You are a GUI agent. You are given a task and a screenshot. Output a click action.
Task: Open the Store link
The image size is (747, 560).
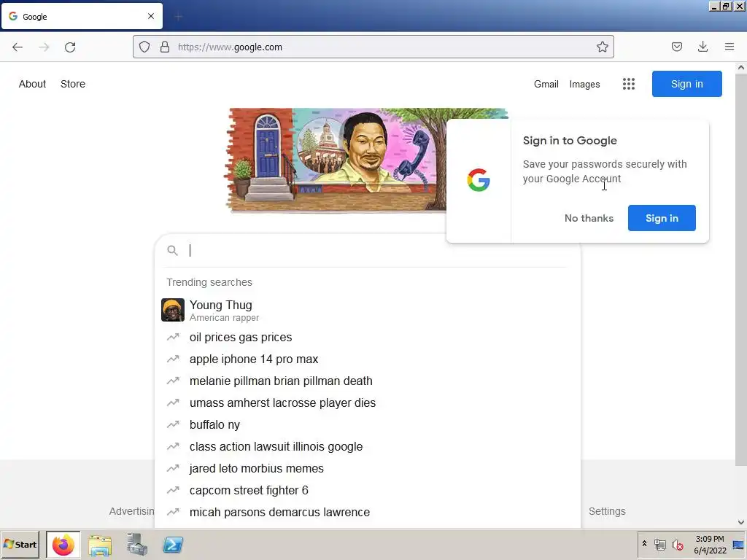pyautogui.click(x=73, y=85)
